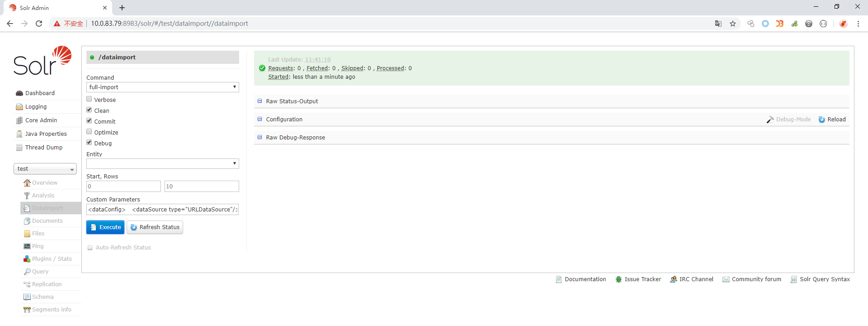This screenshot has width=868, height=326.
Task: Open the Documentation link
Action: coord(581,279)
